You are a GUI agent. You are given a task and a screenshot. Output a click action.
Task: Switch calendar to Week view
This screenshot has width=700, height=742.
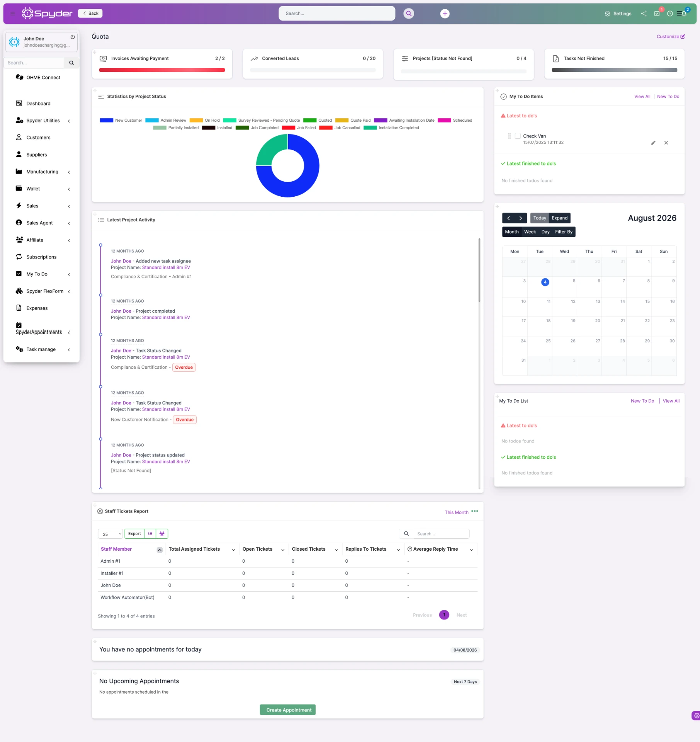pos(530,232)
